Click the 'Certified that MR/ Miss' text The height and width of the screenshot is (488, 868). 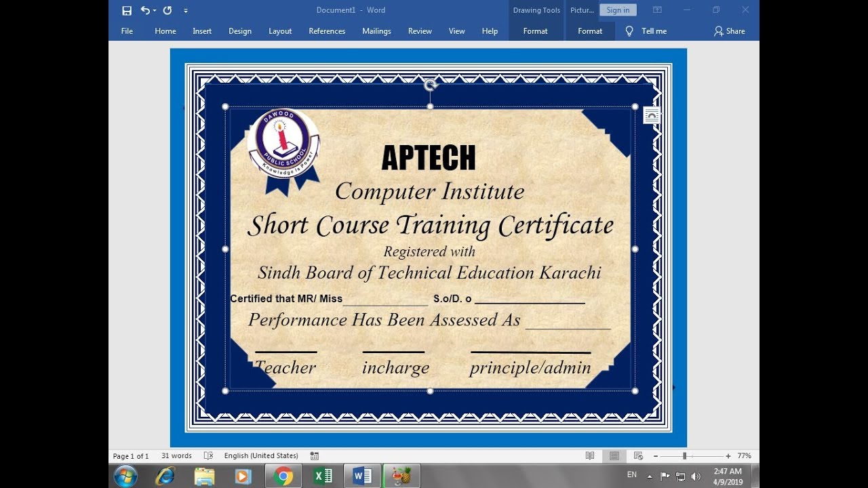click(x=286, y=299)
